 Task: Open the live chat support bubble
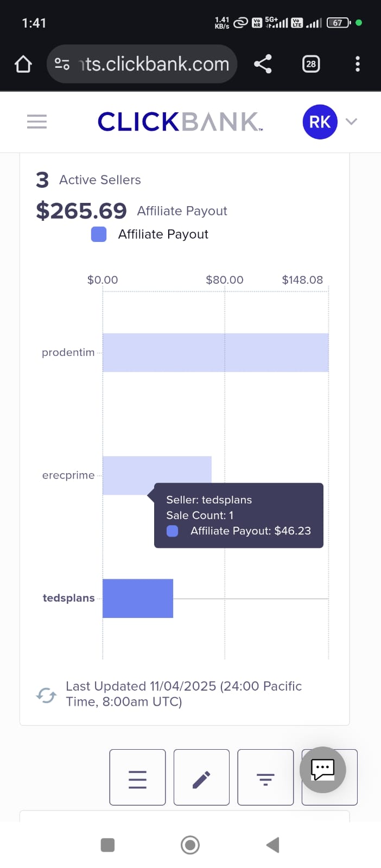pos(322,769)
